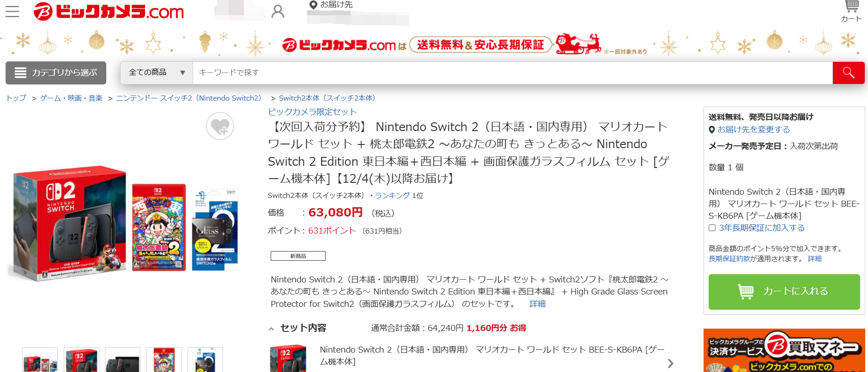Click the 送料無料、発売日以降お届け heading
Image resolution: width=868 pixels, height=372 pixels.
click(761, 117)
